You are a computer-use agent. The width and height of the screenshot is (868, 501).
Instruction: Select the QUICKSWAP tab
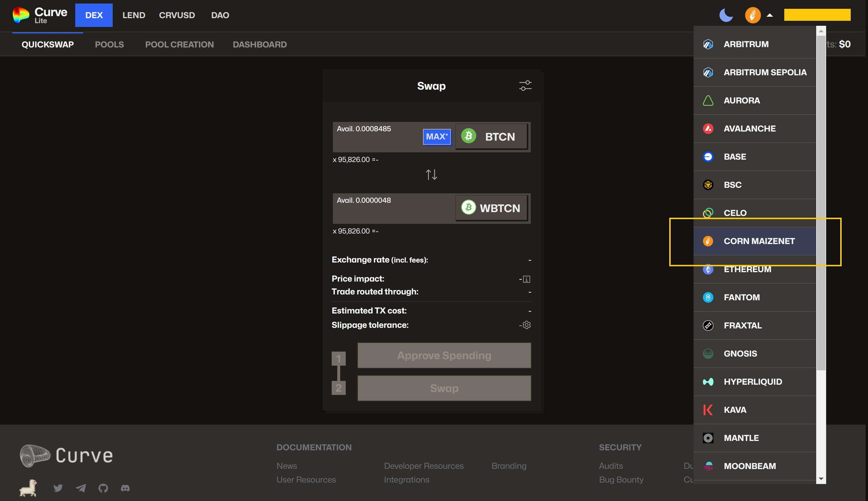pos(47,45)
